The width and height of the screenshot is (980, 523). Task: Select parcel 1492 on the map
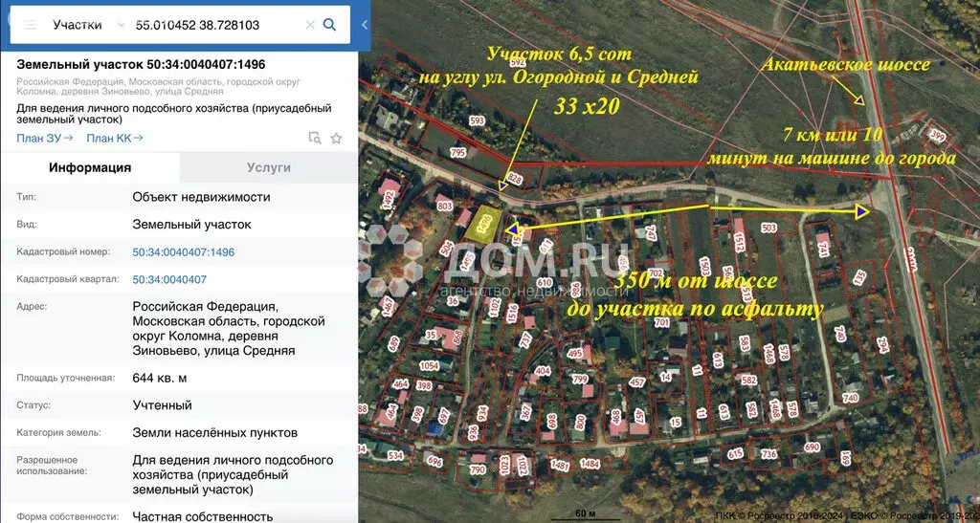coord(389,201)
